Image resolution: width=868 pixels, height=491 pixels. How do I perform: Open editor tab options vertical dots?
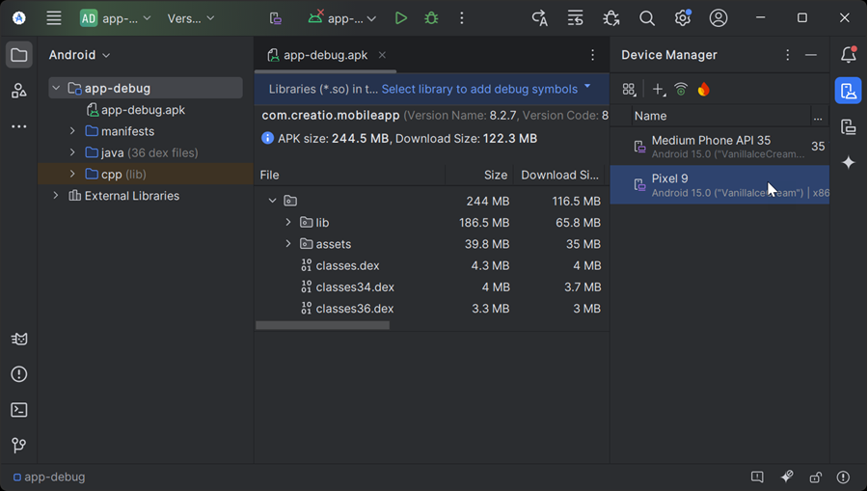pyautogui.click(x=592, y=55)
